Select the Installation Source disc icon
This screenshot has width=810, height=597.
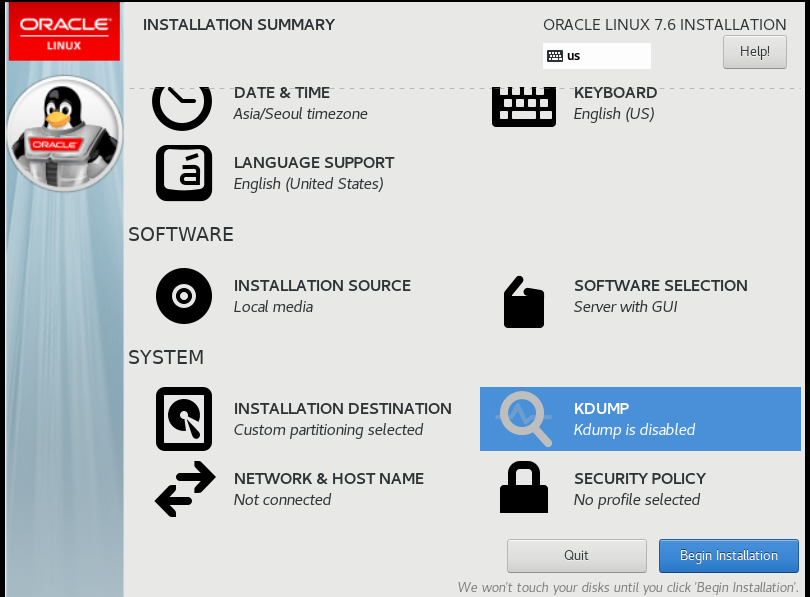[184, 296]
